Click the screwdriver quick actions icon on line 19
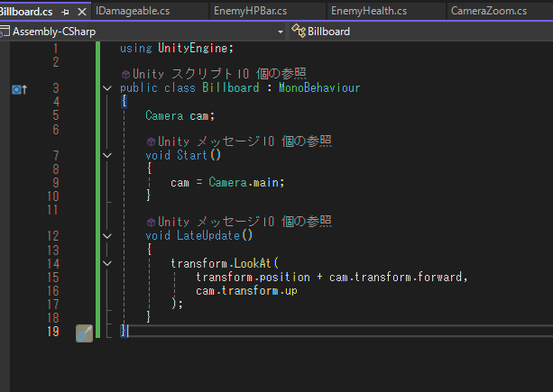Viewport: 553px width, 392px height. (84, 333)
